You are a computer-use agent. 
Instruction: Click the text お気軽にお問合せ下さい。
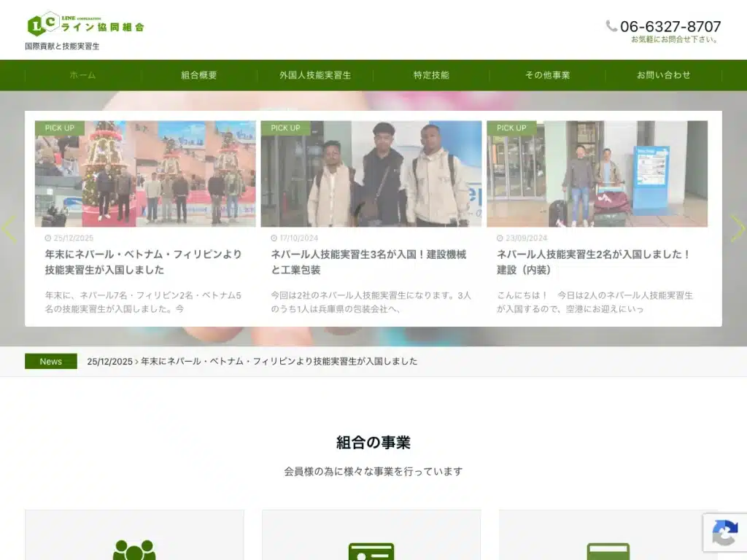click(x=675, y=39)
